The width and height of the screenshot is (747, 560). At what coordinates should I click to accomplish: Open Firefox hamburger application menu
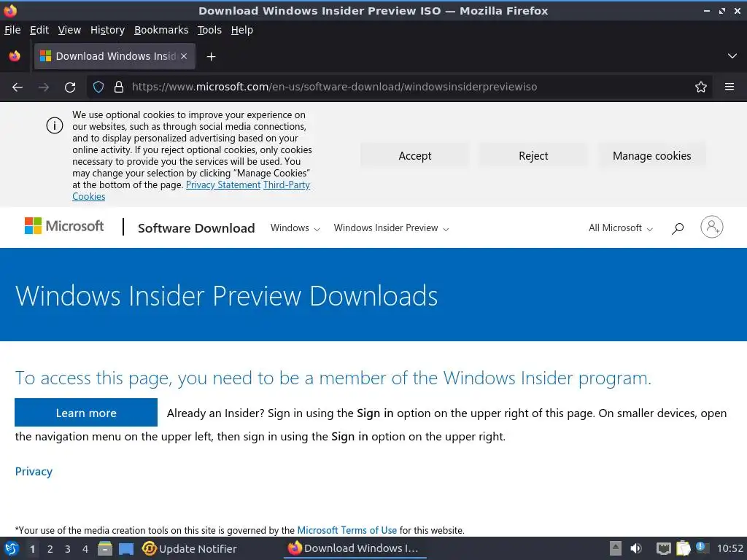click(x=729, y=87)
